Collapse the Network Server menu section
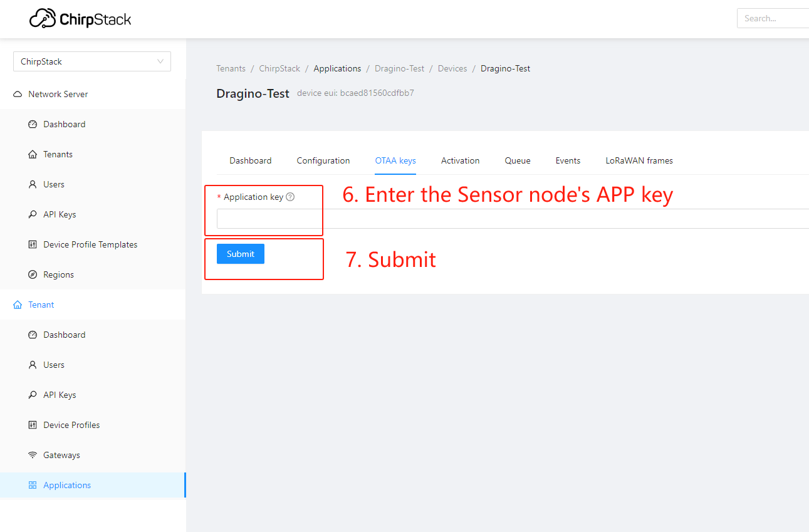Image resolution: width=809 pixels, height=532 pixels. pos(93,94)
